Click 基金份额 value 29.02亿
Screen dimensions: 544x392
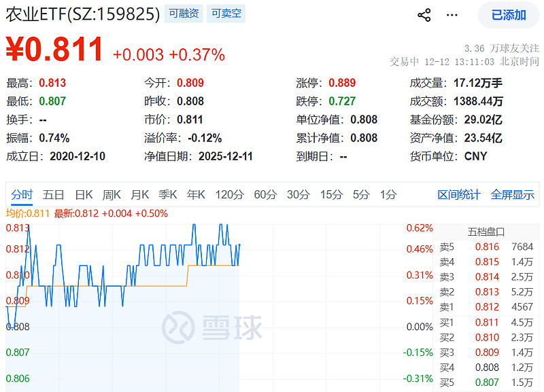pyautogui.click(x=483, y=120)
